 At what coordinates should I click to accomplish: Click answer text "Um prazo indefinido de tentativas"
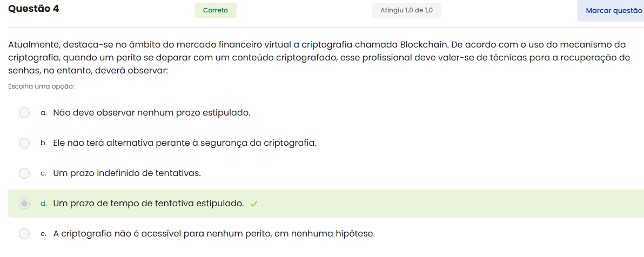pyautogui.click(x=127, y=173)
